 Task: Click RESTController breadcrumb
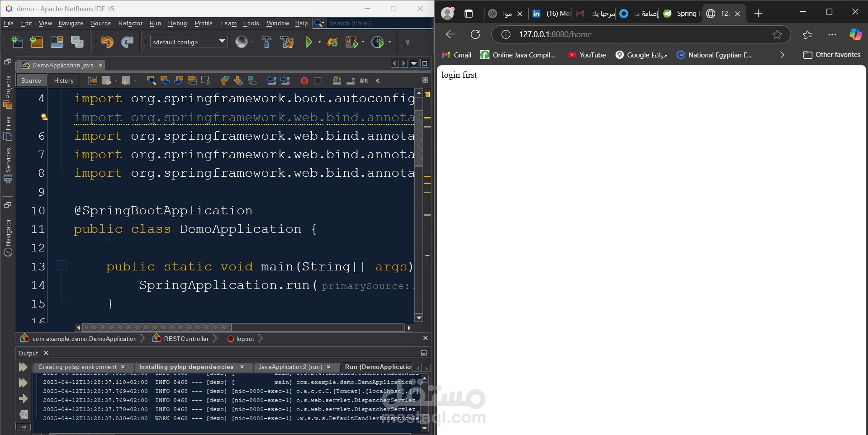pos(181,339)
